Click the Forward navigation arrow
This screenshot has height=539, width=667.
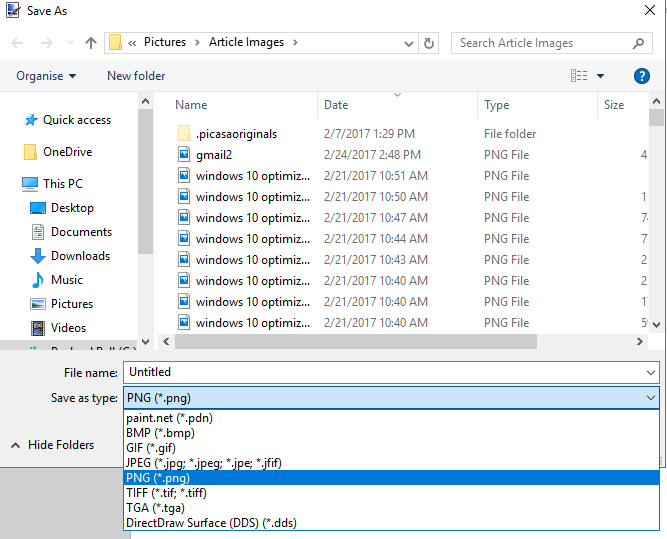(x=46, y=43)
